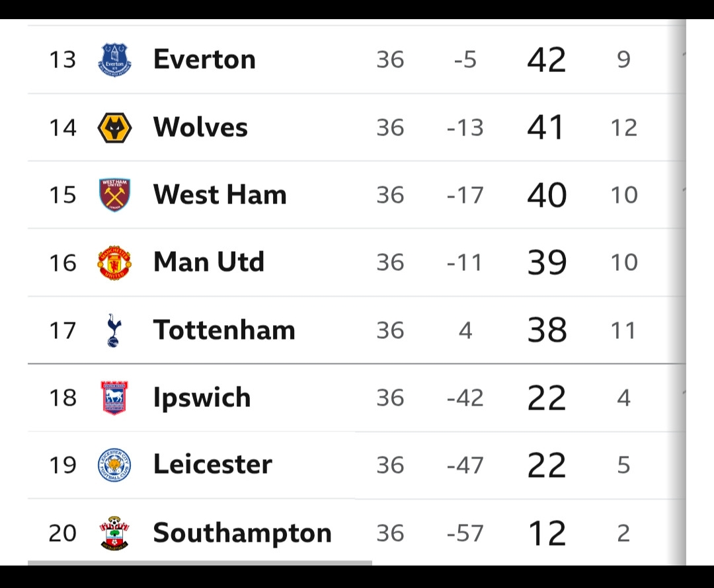Image resolution: width=714 pixels, height=588 pixels.
Task: Click the Ipswich club badge
Action: (114, 398)
